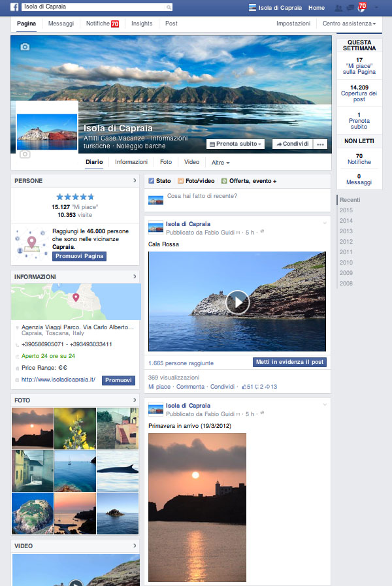The height and width of the screenshot is (586, 392).
Task: Click Isola di Capraia profile in top bar
Action: click(276, 8)
